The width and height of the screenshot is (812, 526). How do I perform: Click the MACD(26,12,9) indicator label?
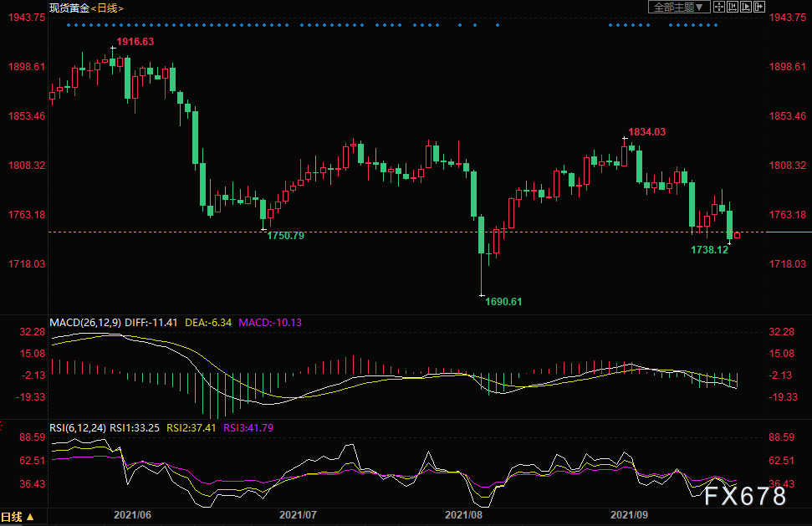point(85,323)
